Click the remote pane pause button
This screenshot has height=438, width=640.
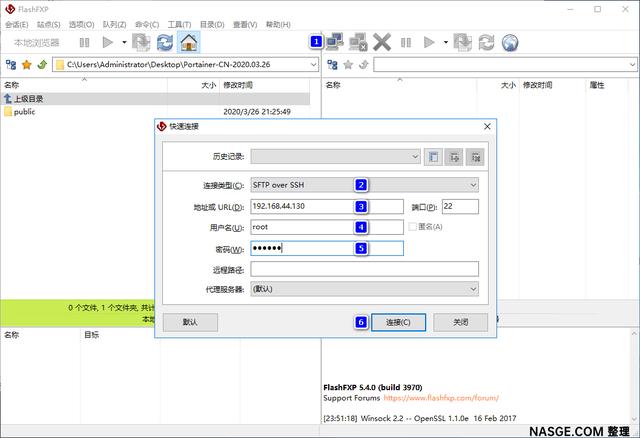406,42
